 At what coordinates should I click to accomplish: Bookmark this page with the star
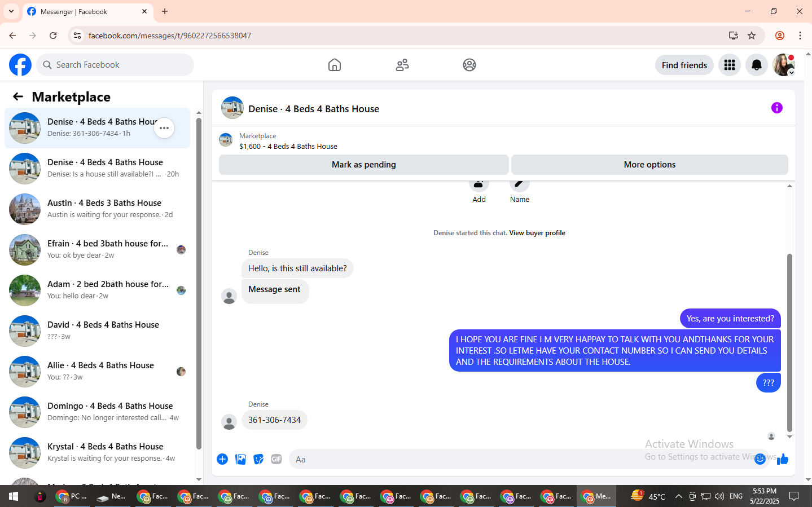click(x=752, y=36)
